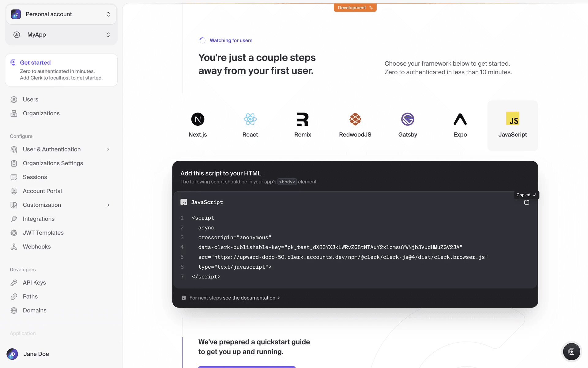Select the RedwoodJS framework icon
This screenshot has height=368, width=588.
pyautogui.click(x=355, y=119)
